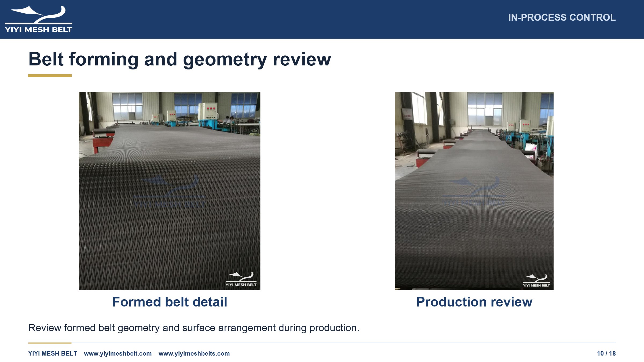Open the www.yiyimeshbelts.com link
The height and width of the screenshot is (362, 644).
pos(194,353)
